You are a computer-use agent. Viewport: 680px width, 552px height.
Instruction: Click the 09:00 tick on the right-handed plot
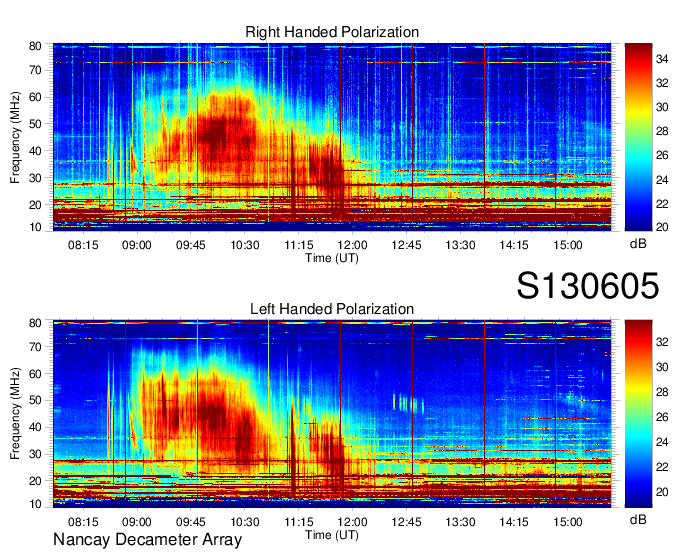tap(137, 245)
